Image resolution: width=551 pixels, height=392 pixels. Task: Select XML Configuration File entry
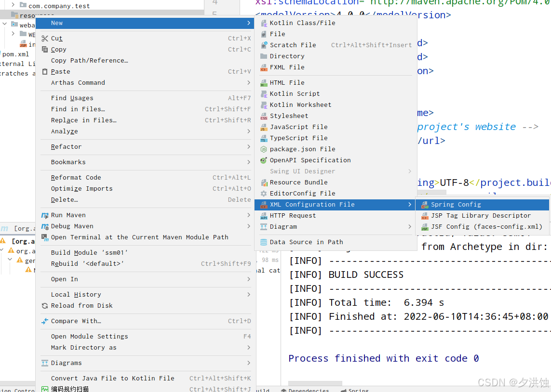tap(335, 205)
